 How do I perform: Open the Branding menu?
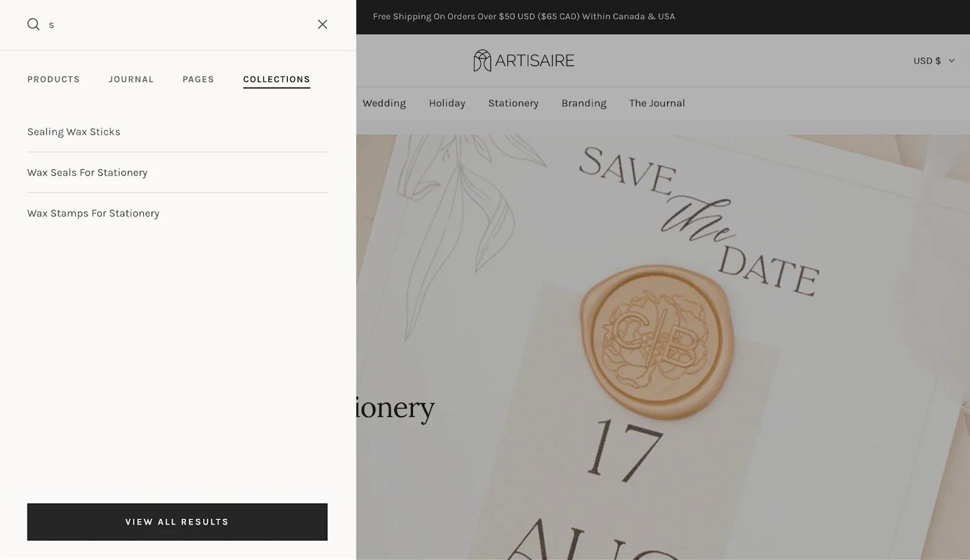584,103
